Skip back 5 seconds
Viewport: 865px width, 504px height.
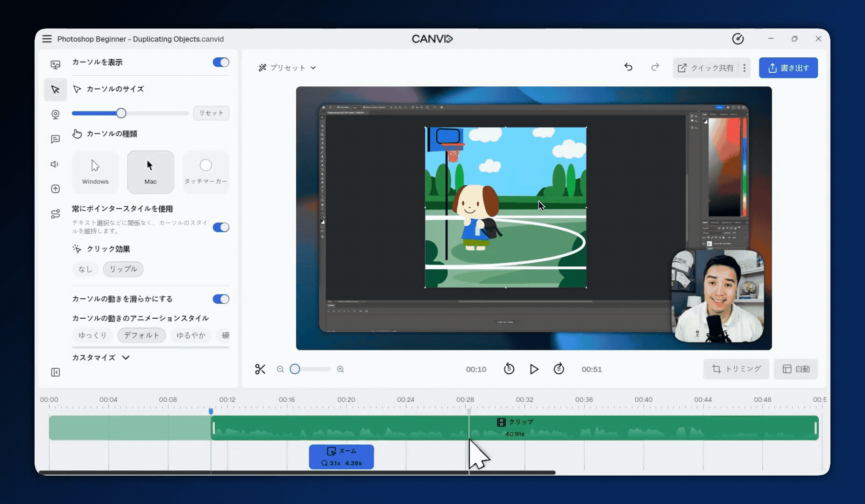[509, 369]
